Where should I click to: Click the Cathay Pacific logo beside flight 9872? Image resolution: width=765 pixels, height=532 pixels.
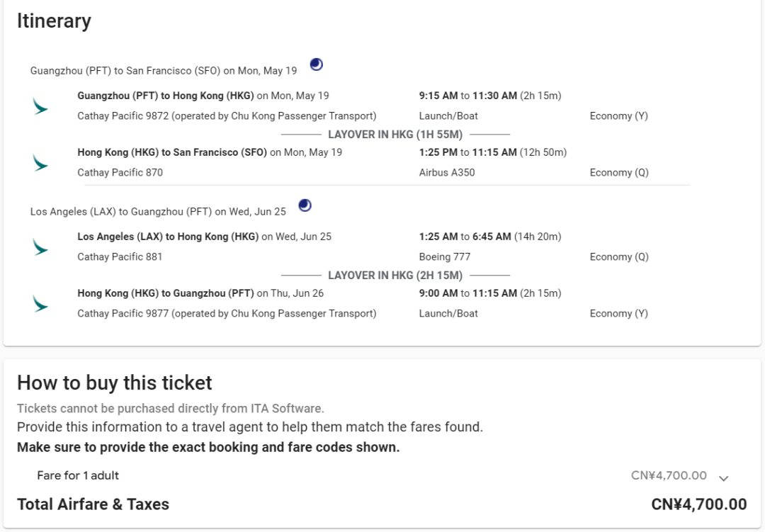tap(40, 106)
